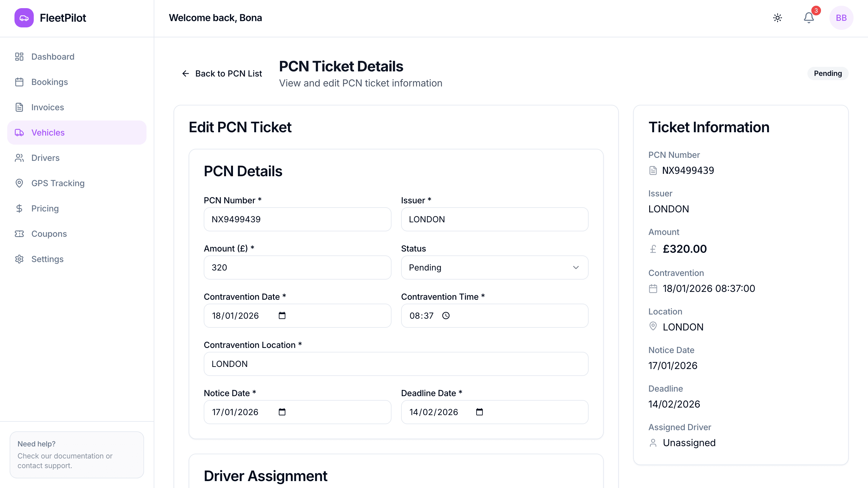Click the FleetPilot car logo
This screenshot has width=868, height=488.
pyautogui.click(x=24, y=18)
